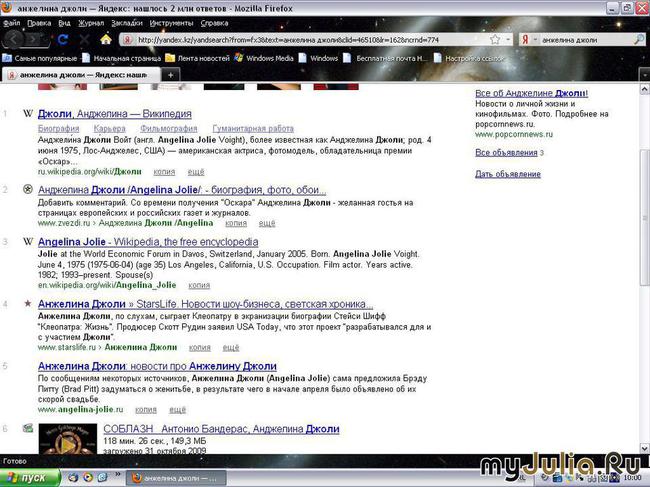Open ещё link for ru.wikipedia.org result
Viewport: 650px width, 487px height.
(196, 172)
